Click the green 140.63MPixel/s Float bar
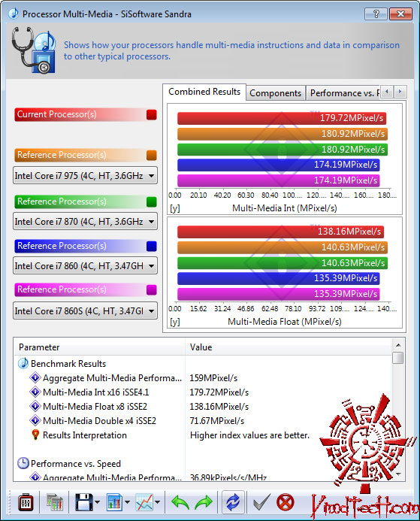This screenshot has height=521, width=420. (x=283, y=263)
